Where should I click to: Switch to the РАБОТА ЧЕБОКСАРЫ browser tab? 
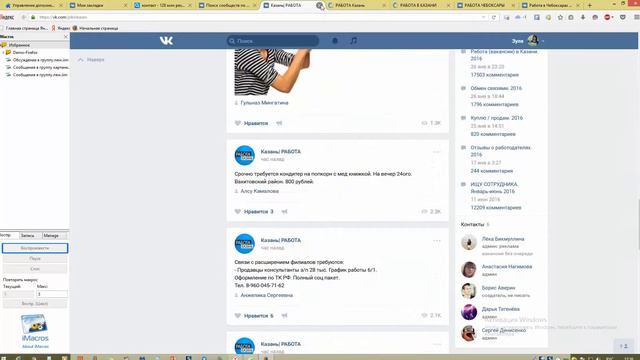pos(485,5)
